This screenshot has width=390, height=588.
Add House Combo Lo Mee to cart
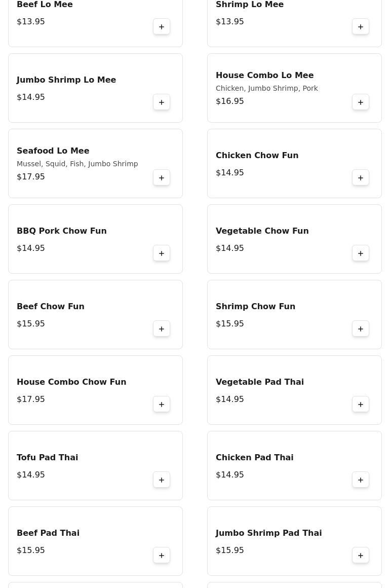click(361, 102)
